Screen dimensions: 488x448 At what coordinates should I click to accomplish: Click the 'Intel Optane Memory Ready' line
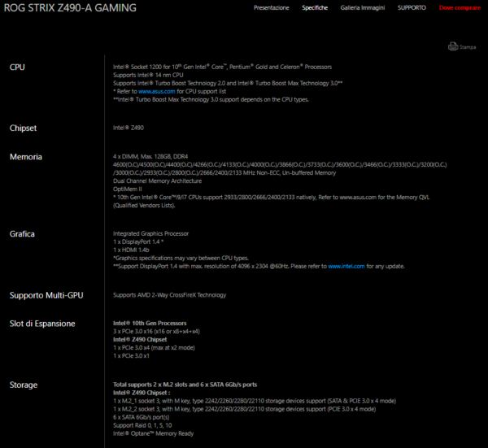point(153,433)
